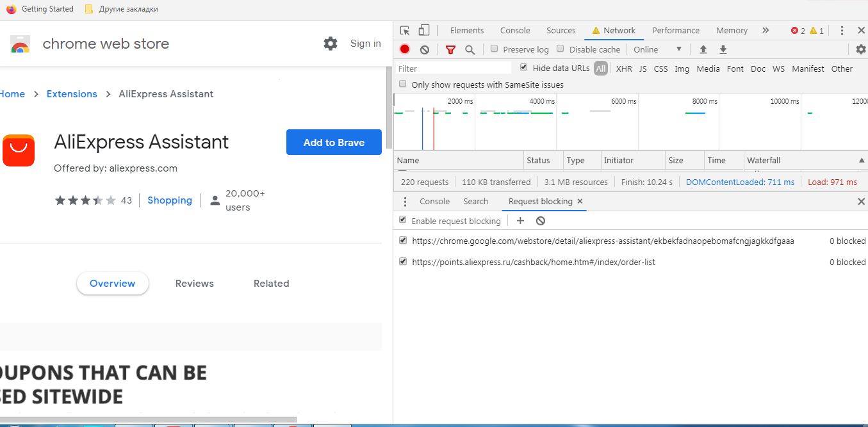
Task: Enable the Preserve log checkbox
Action: (x=494, y=49)
